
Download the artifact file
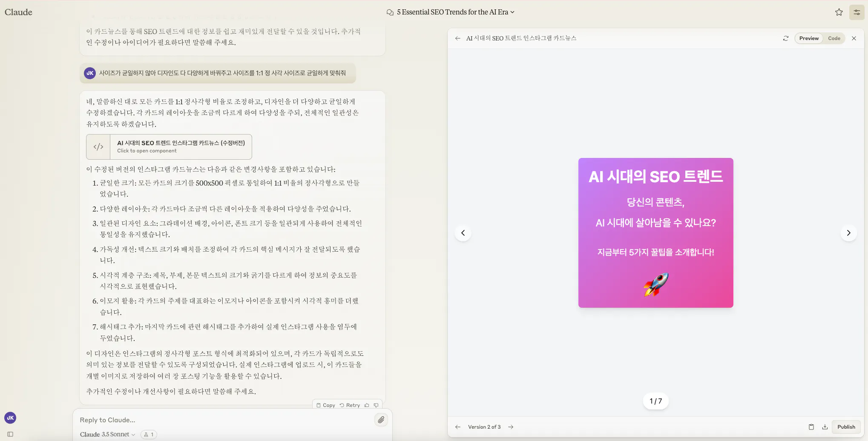[x=826, y=427]
